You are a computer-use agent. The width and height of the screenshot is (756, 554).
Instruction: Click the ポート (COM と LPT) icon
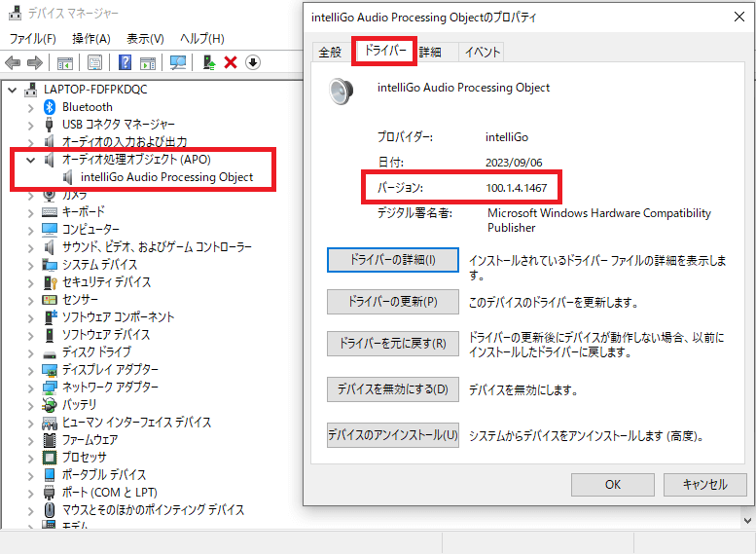point(50,493)
